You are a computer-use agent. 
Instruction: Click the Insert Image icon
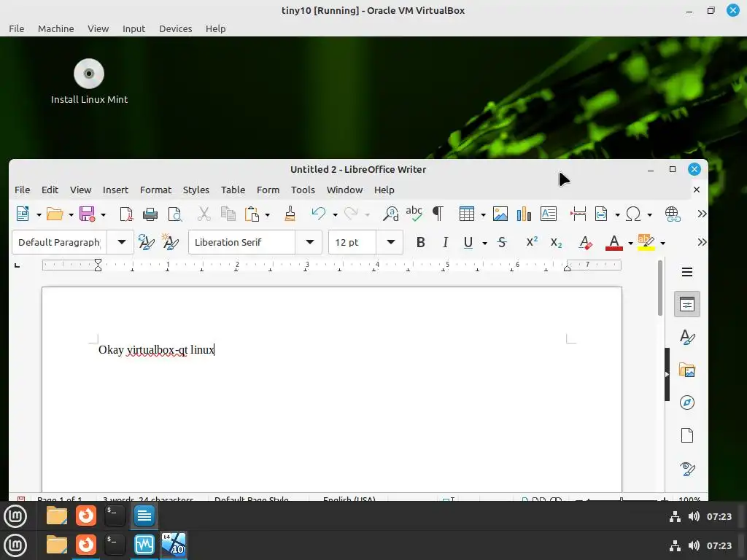click(x=500, y=214)
